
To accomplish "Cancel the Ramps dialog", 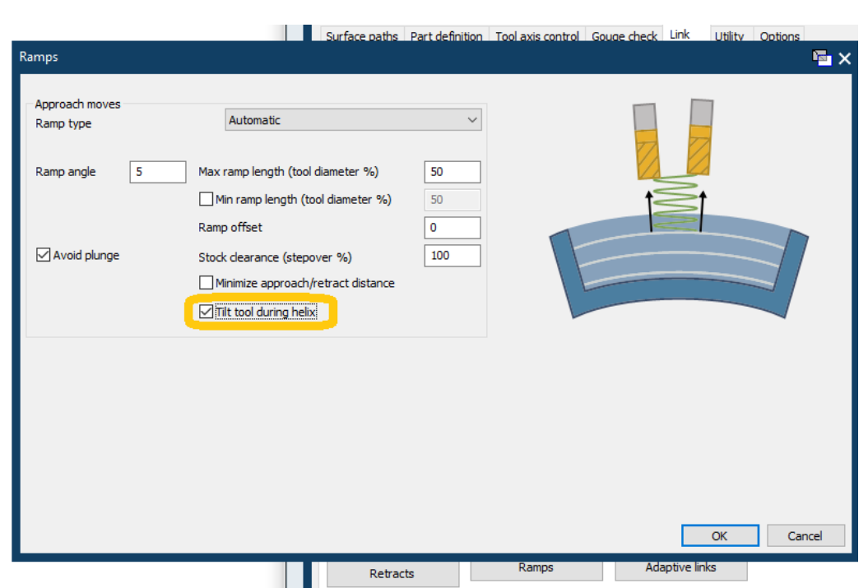I will [x=805, y=535].
